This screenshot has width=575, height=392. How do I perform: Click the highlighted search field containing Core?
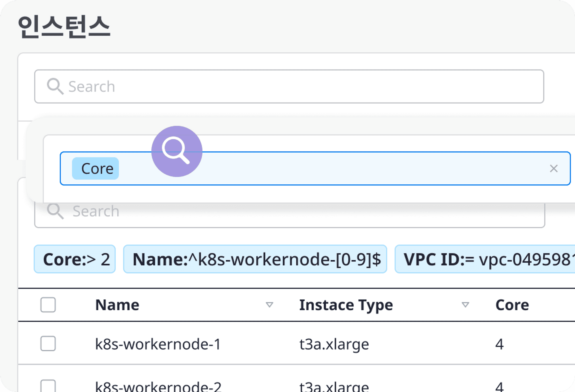[x=315, y=169]
